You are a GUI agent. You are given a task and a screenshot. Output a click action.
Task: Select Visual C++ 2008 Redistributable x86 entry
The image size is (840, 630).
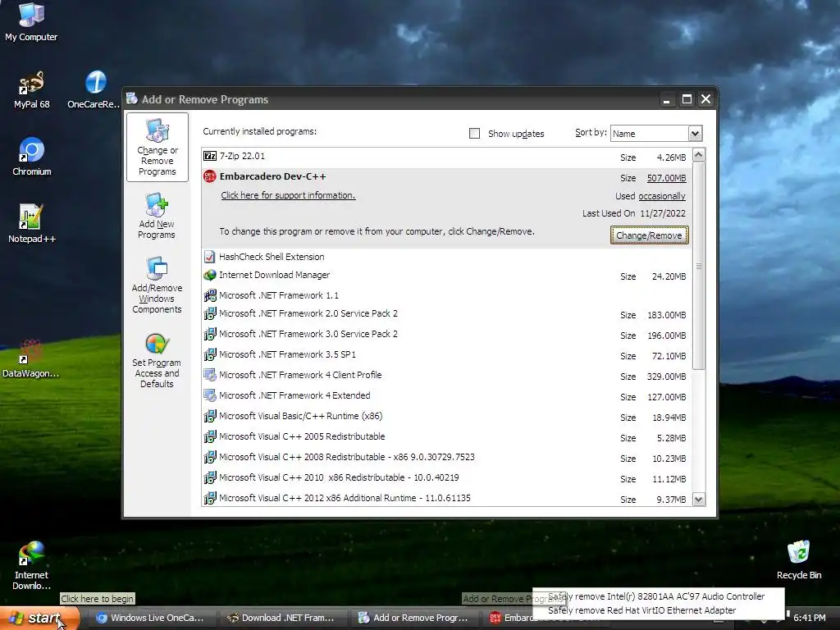click(447, 458)
